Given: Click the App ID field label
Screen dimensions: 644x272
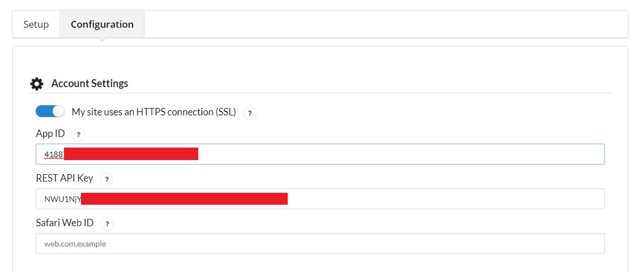Looking at the screenshot, I should click(50, 134).
